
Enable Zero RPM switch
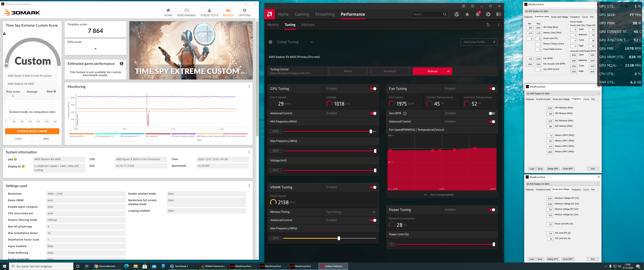[492, 113]
